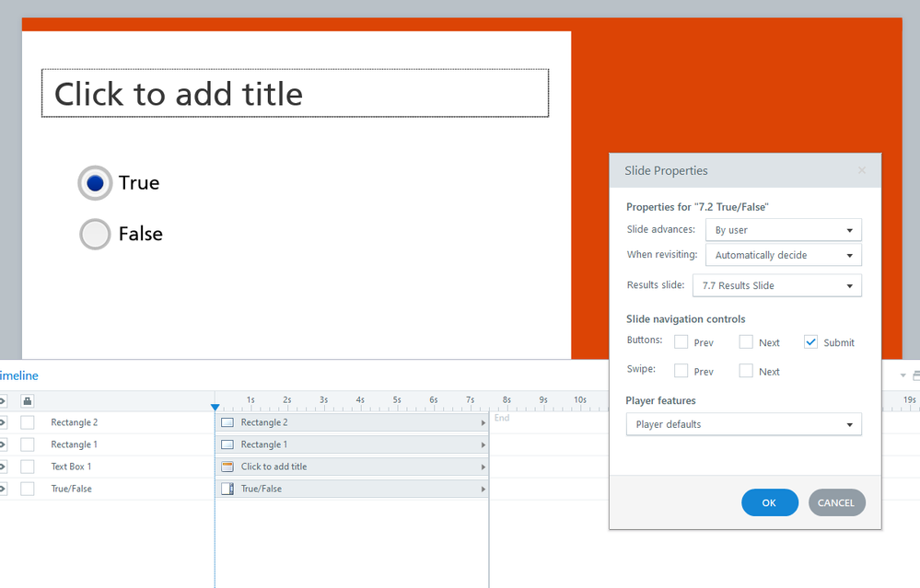The image size is (920, 588).
Task: Toggle the lock box for Rectangle 2
Action: 27,422
